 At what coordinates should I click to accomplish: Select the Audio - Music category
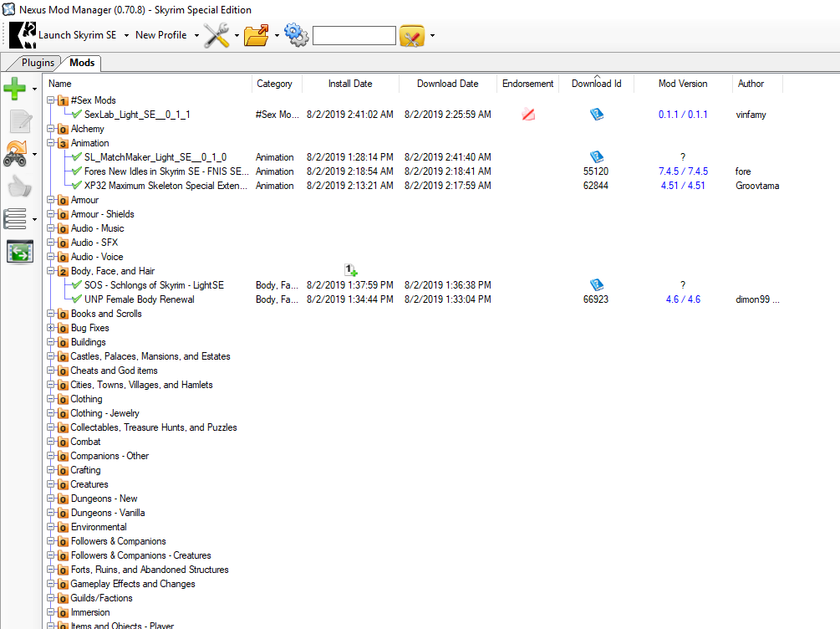coord(98,228)
